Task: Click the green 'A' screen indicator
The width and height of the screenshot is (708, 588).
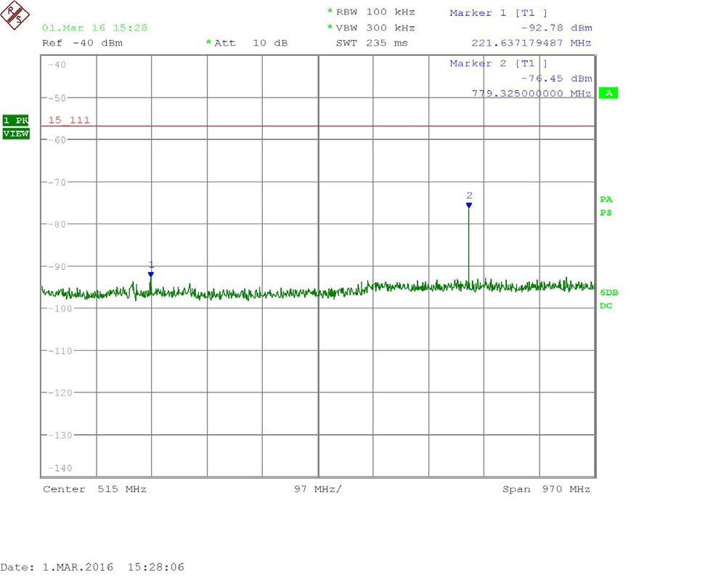Action: tap(609, 93)
